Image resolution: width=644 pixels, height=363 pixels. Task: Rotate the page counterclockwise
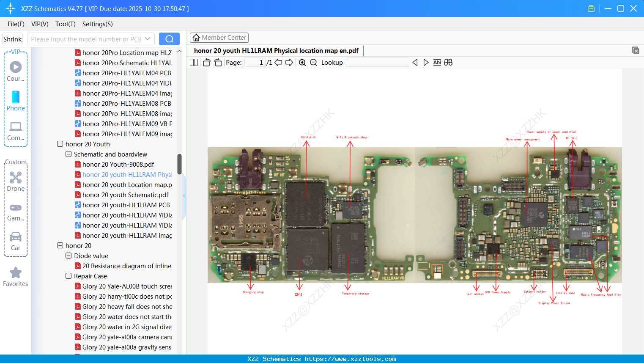tap(206, 63)
